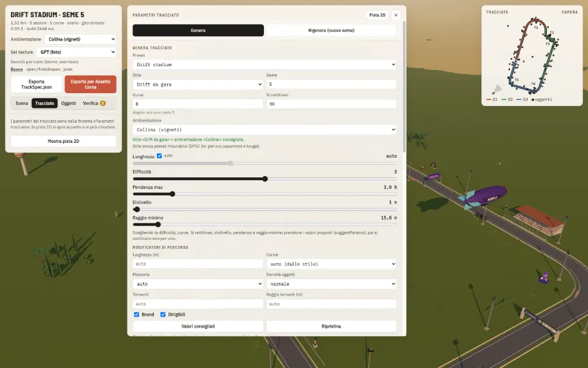Uncheck the Dirigibili checkbox

pyautogui.click(x=163, y=314)
